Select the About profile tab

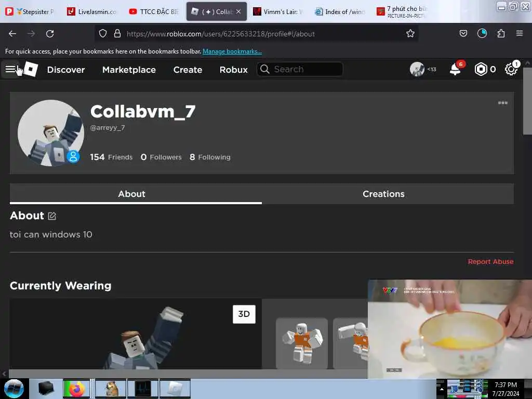coord(136,194)
